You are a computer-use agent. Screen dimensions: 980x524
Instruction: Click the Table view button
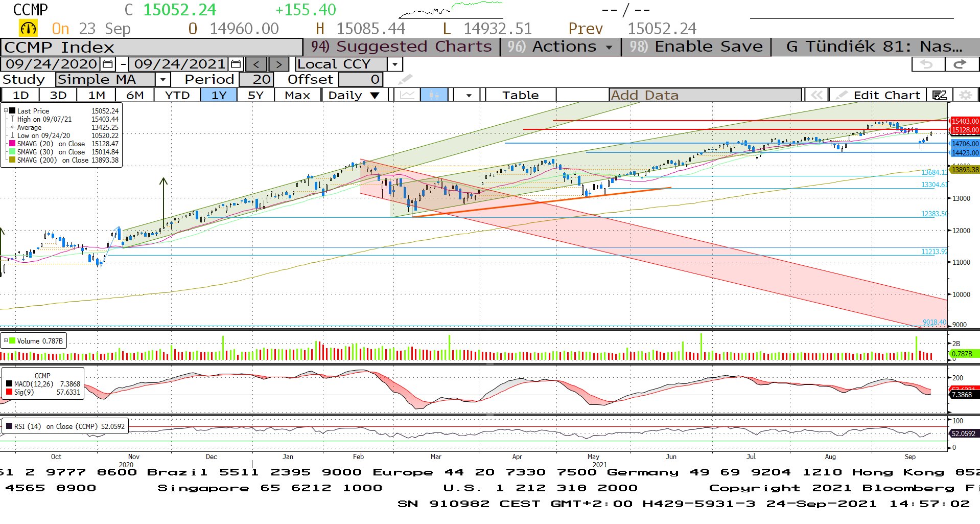coord(520,95)
